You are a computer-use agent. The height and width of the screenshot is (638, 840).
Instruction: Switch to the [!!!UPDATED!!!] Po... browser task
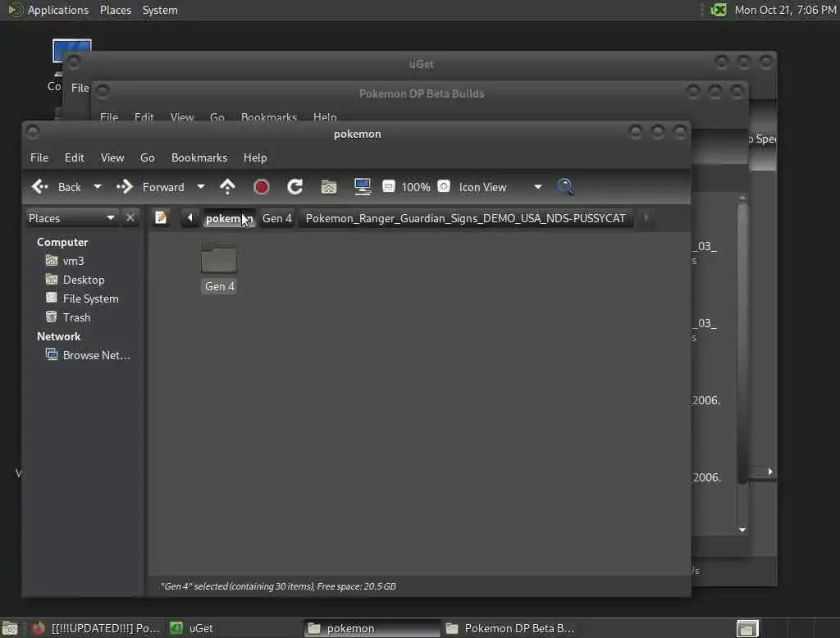tap(97, 628)
